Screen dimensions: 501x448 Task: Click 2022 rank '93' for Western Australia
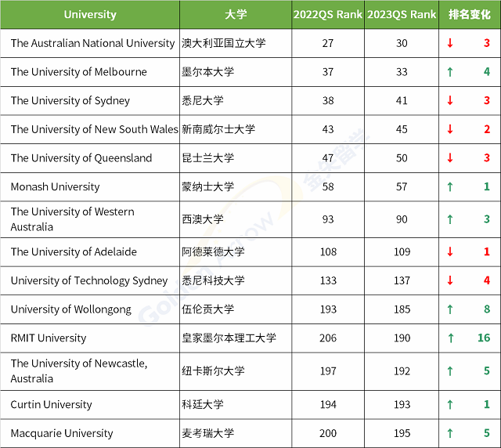pyautogui.click(x=328, y=219)
